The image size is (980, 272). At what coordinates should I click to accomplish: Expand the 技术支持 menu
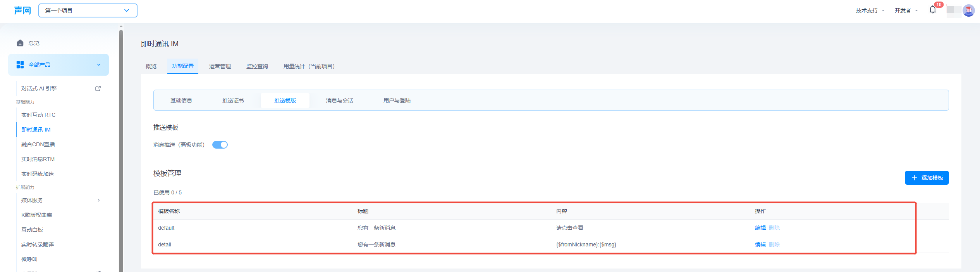(870, 10)
